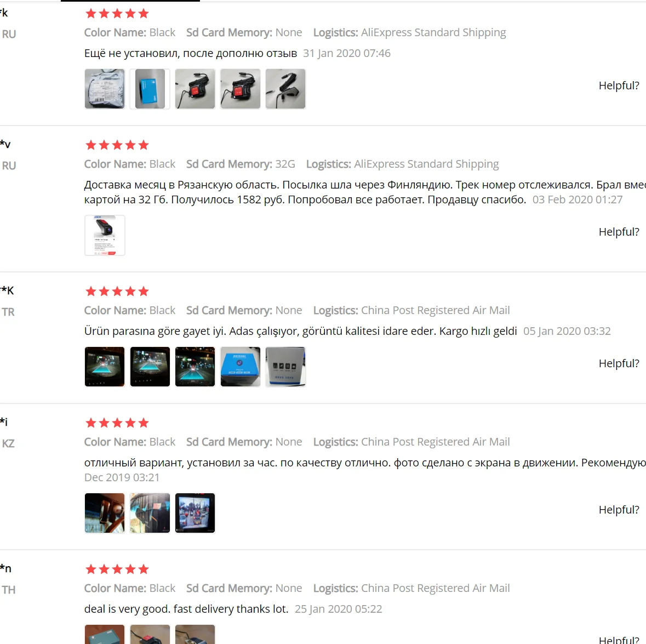This screenshot has width=646, height=644.
Task: Open white box side photo in Turkish review
Action: [285, 367]
